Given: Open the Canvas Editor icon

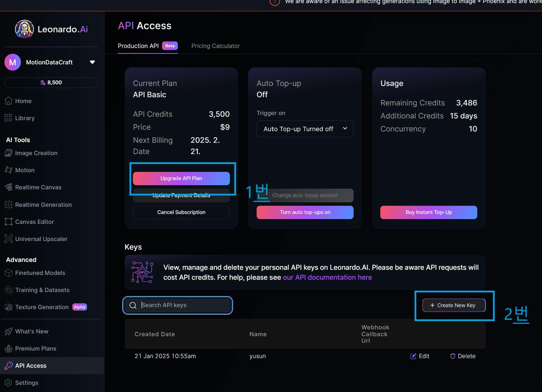Looking at the screenshot, I should (x=9, y=222).
